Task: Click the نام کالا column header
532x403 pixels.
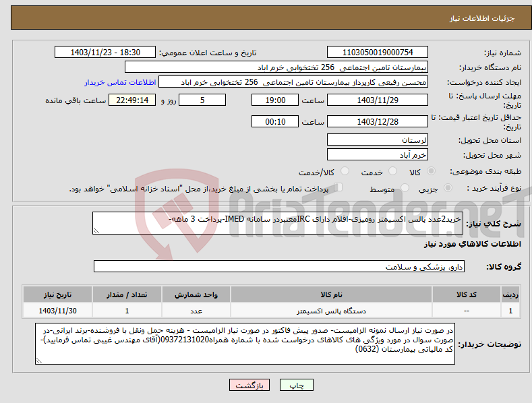Action: 331,294
